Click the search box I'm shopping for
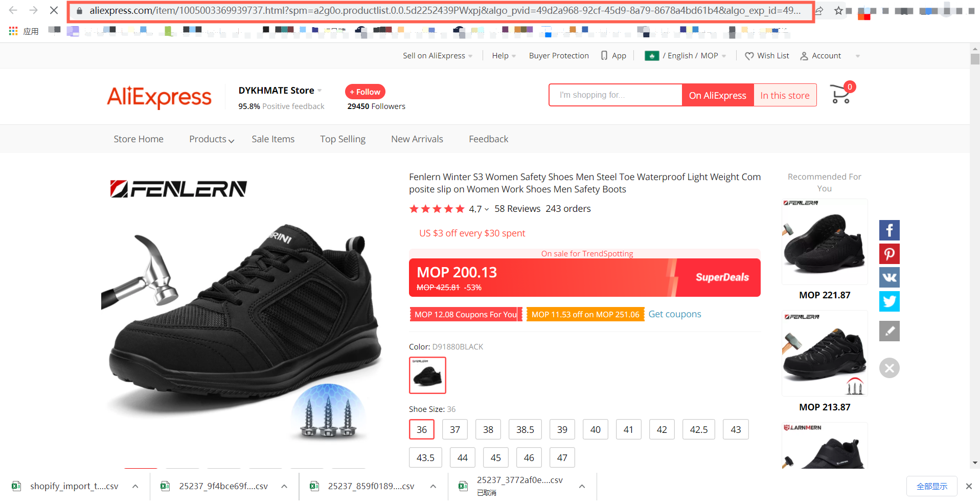The height and width of the screenshot is (504, 980). (616, 95)
